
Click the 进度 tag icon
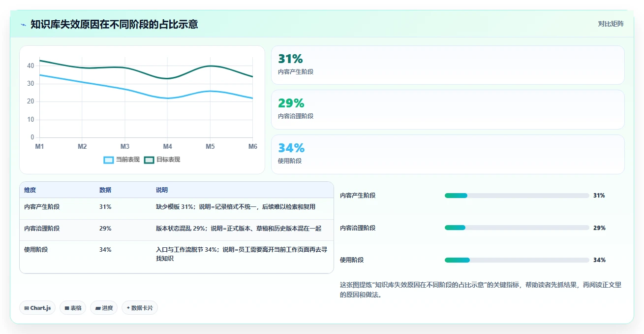coord(98,308)
